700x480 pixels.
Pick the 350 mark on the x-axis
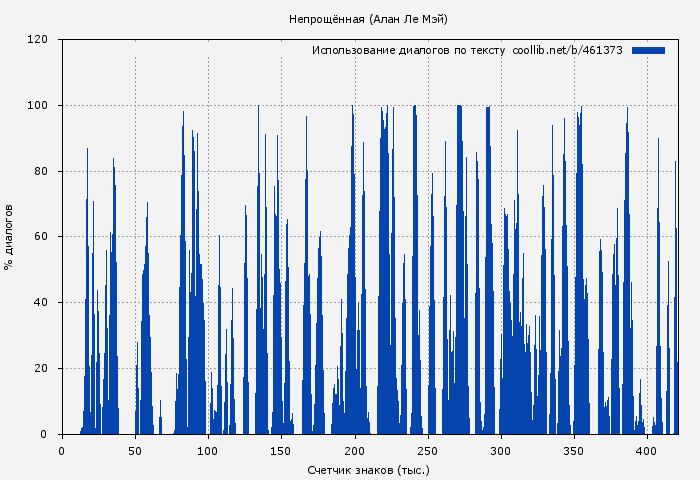(x=573, y=450)
